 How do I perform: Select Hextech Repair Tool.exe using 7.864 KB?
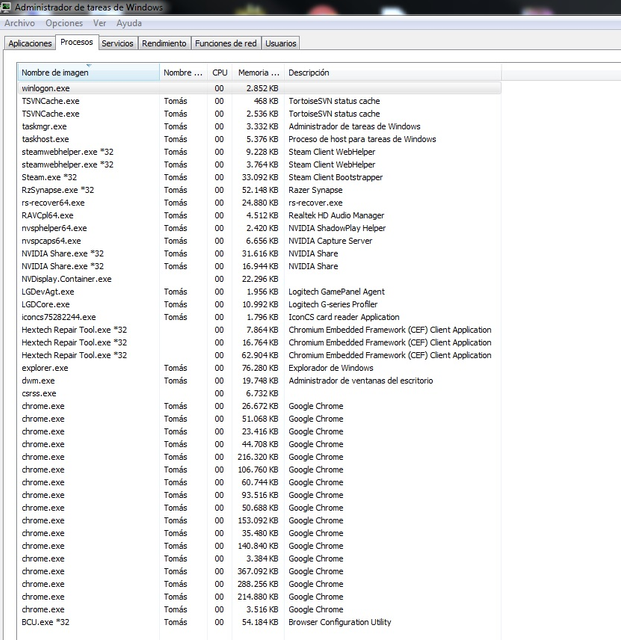[260, 330]
